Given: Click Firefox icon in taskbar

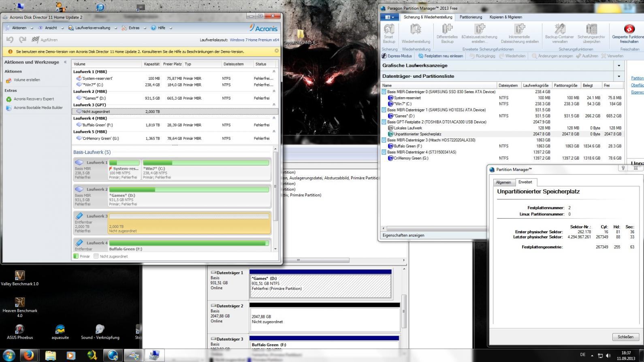Looking at the screenshot, I should tap(28, 356).
